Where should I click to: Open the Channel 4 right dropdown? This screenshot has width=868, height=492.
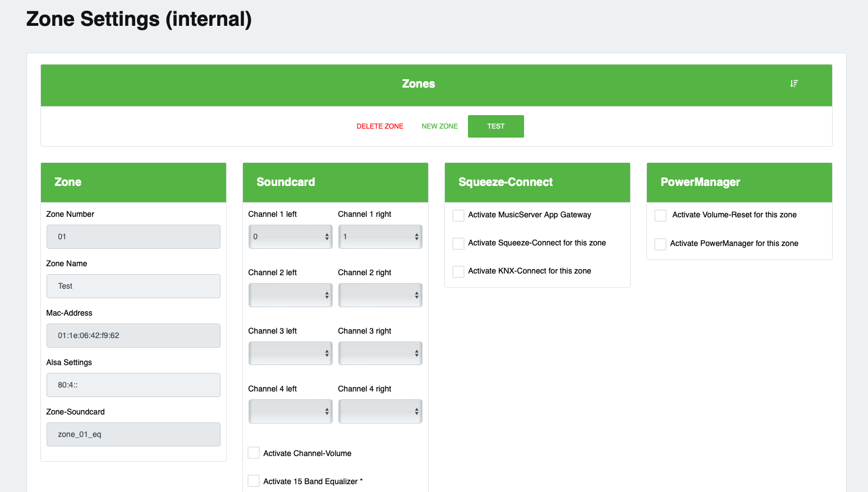point(380,412)
